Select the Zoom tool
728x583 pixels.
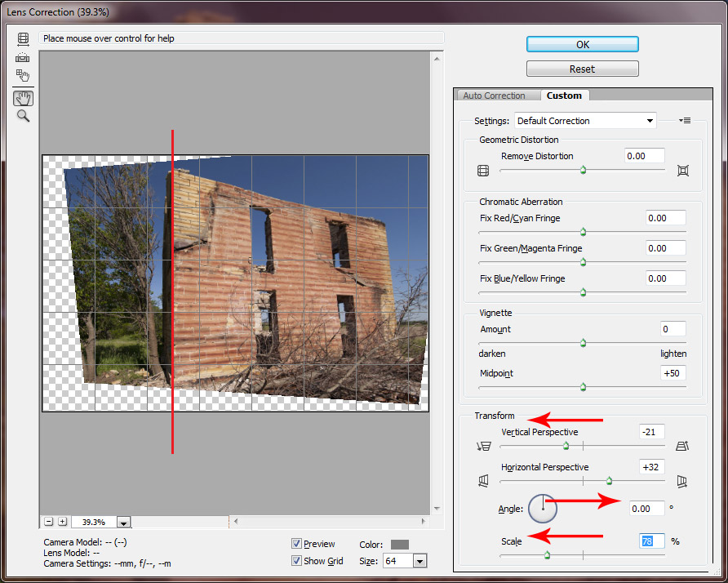coord(23,116)
